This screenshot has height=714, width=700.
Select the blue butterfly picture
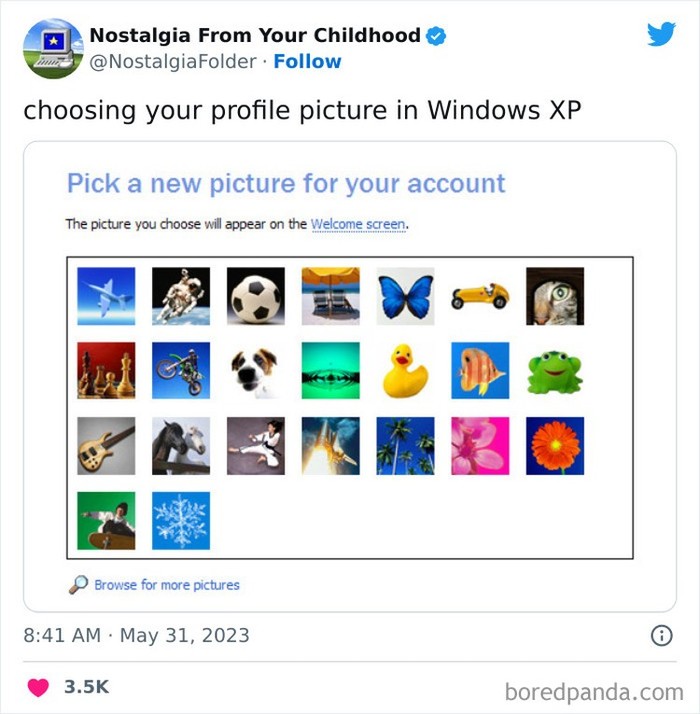[405, 296]
